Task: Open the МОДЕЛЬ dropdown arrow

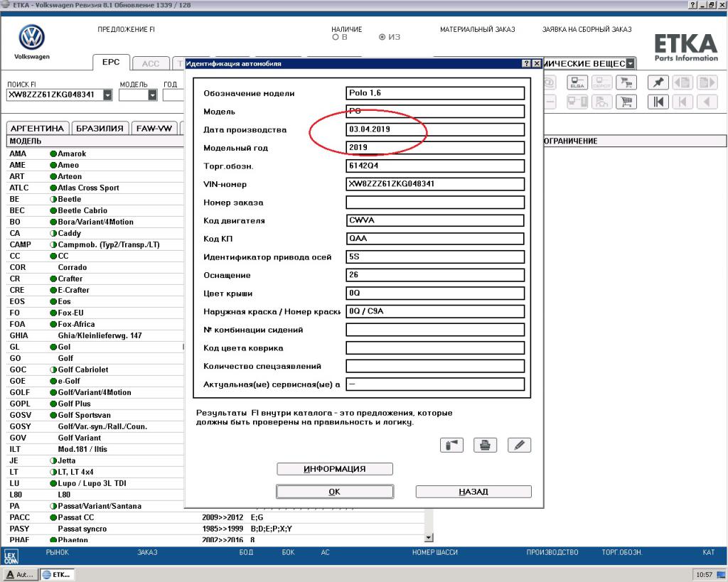Action: click(x=153, y=95)
